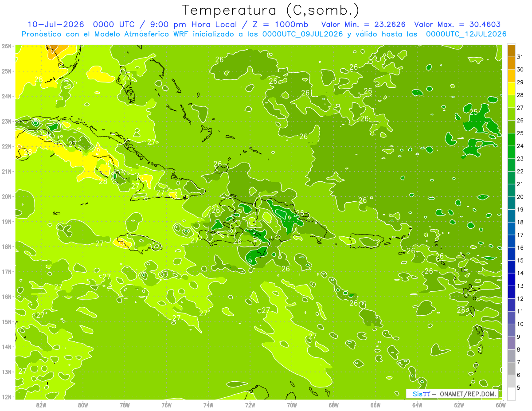Pick gray legend swatch between 6 and 7
The width and height of the screenshot is (532, 411).
coord(512,368)
